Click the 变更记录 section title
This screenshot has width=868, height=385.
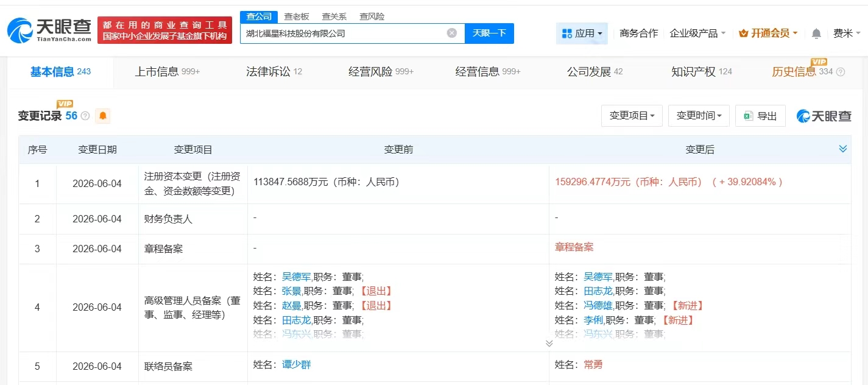coord(40,116)
